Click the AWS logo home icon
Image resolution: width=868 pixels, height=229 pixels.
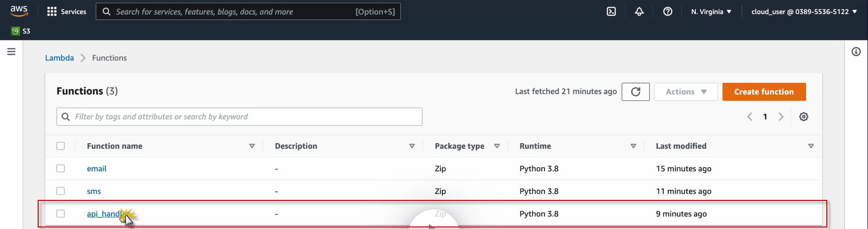pyautogui.click(x=19, y=11)
